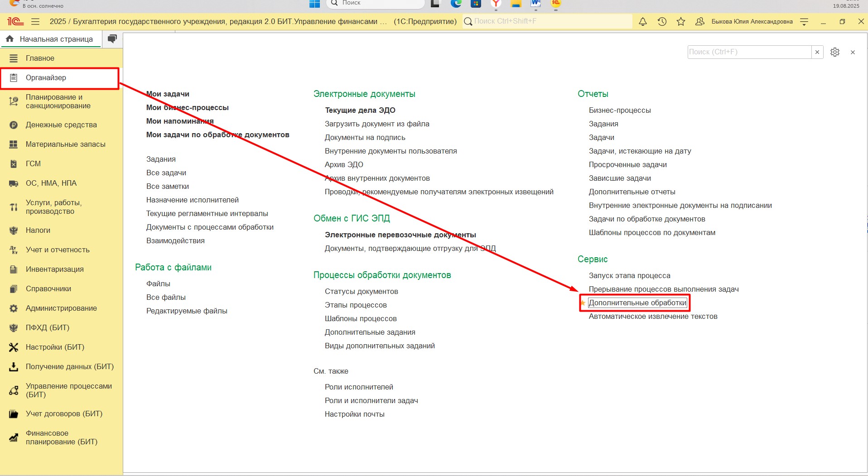
Task: Open Просроченные задачи report
Action: (627, 164)
